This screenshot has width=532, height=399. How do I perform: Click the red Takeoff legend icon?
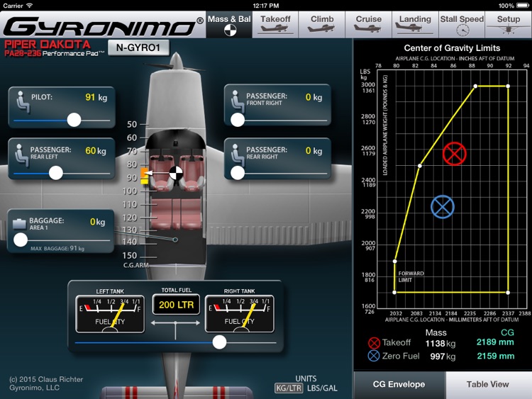click(374, 343)
